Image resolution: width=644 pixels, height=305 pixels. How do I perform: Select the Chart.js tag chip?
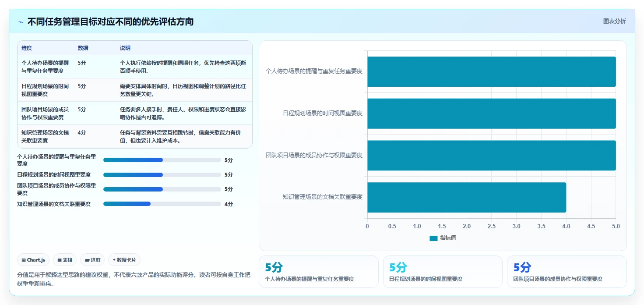tap(34, 260)
